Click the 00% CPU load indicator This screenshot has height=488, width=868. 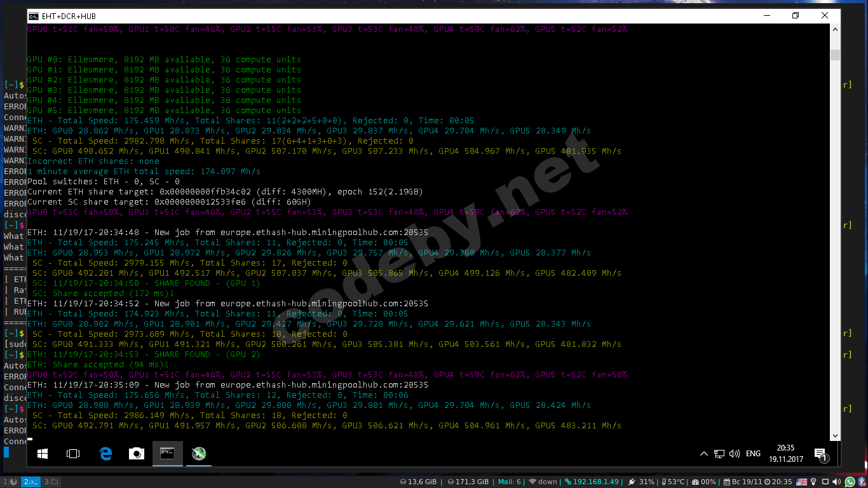(x=704, y=482)
